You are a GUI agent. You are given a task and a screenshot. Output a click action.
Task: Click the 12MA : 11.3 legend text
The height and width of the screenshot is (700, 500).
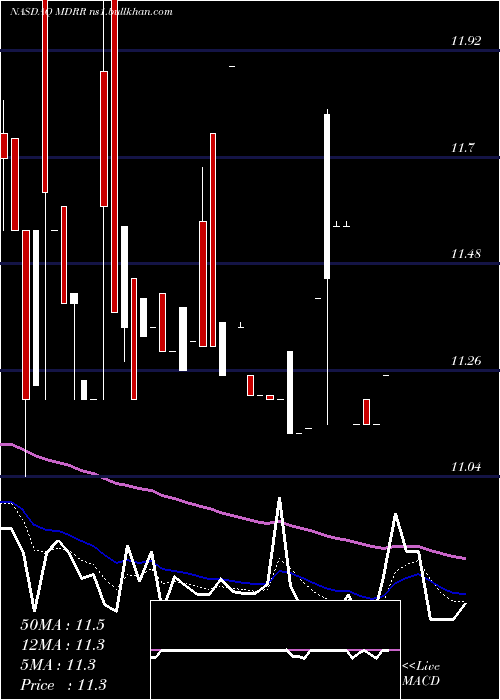tap(62, 645)
